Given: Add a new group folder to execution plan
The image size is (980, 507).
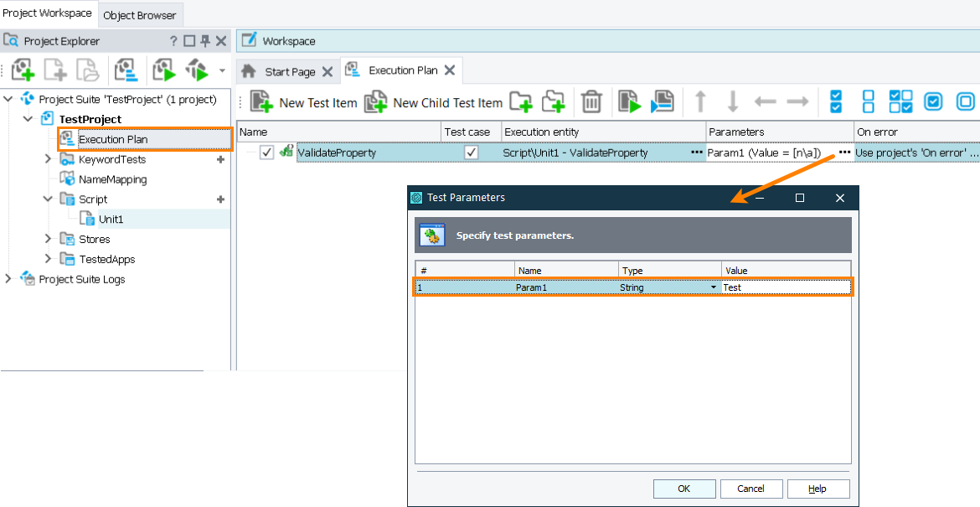Looking at the screenshot, I should [523, 101].
